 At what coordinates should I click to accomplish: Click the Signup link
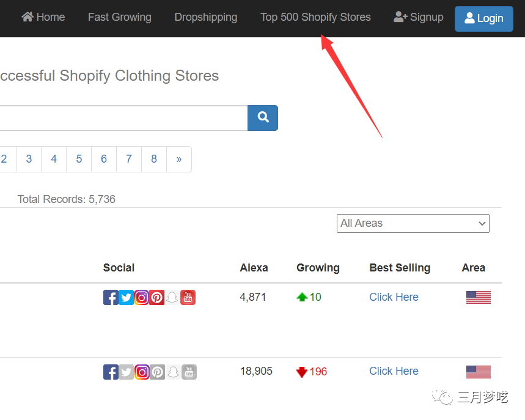point(419,17)
